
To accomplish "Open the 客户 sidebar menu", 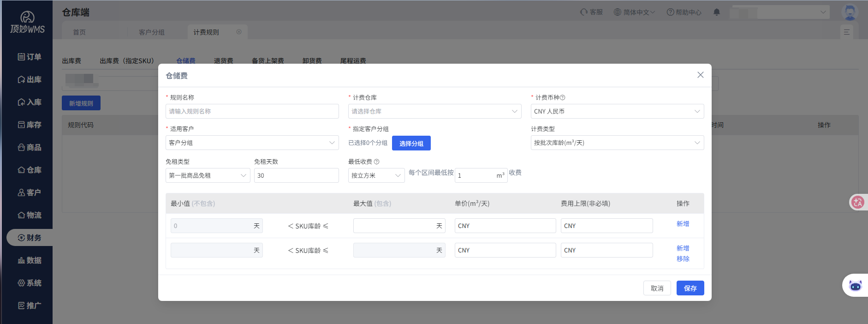I will (x=30, y=192).
